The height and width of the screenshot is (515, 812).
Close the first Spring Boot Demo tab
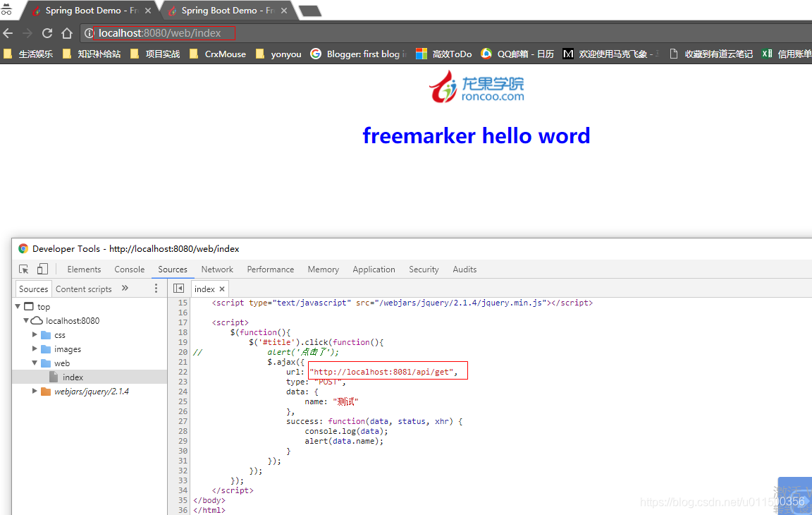coord(147,11)
